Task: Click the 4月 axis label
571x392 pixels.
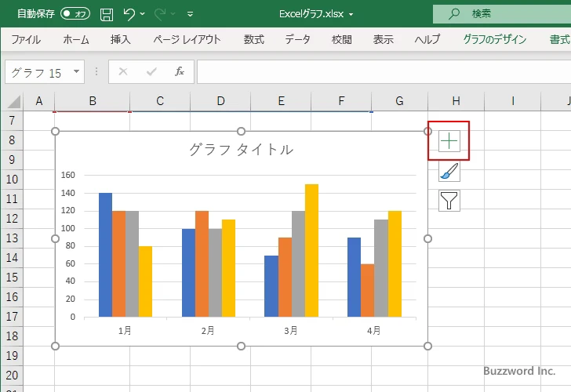Action: pyautogui.click(x=374, y=331)
